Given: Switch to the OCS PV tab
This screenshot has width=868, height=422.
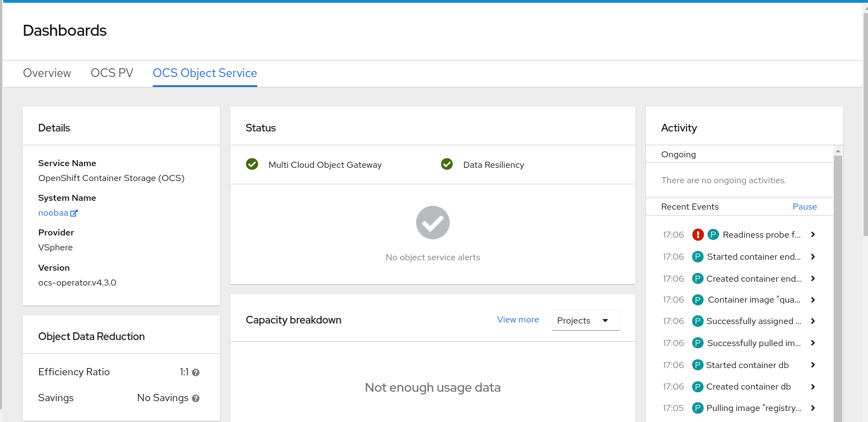Looking at the screenshot, I should click(x=112, y=73).
